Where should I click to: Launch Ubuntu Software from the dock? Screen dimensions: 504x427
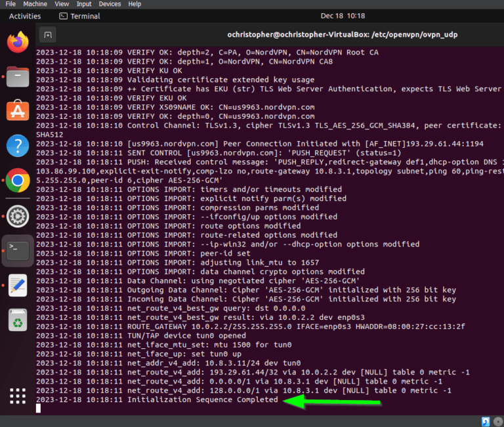tap(18, 111)
